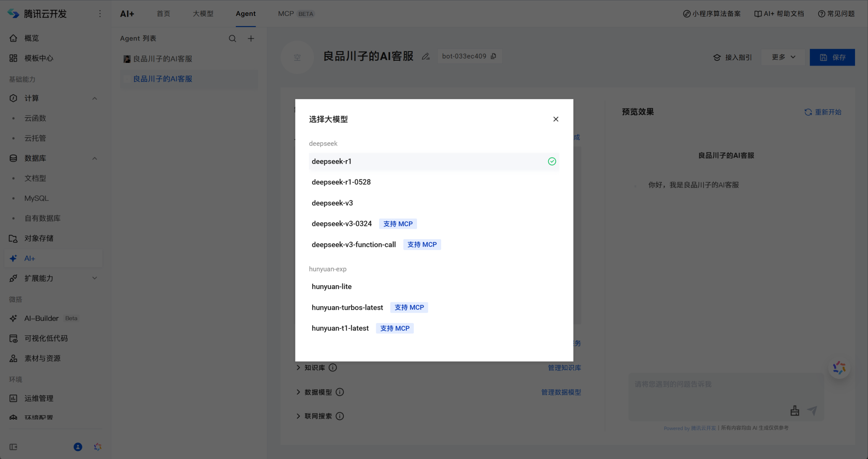This screenshot has height=459, width=868.
Task: Expand the 联网搜索 section
Action: click(x=298, y=416)
